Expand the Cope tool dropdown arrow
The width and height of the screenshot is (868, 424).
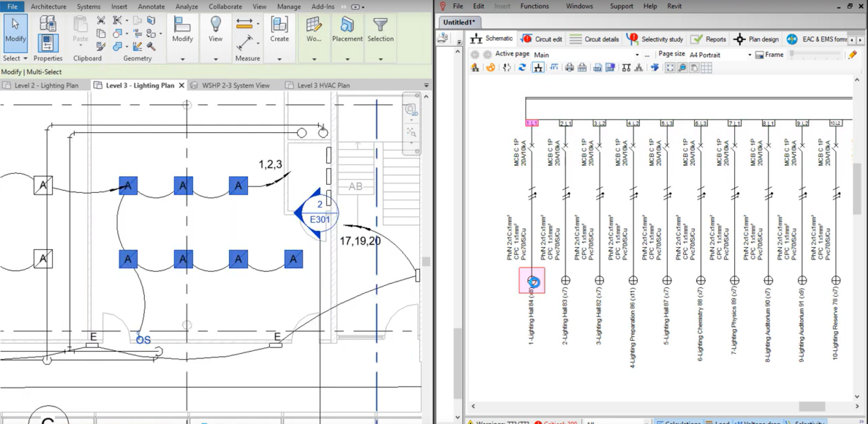pos(127,21)
